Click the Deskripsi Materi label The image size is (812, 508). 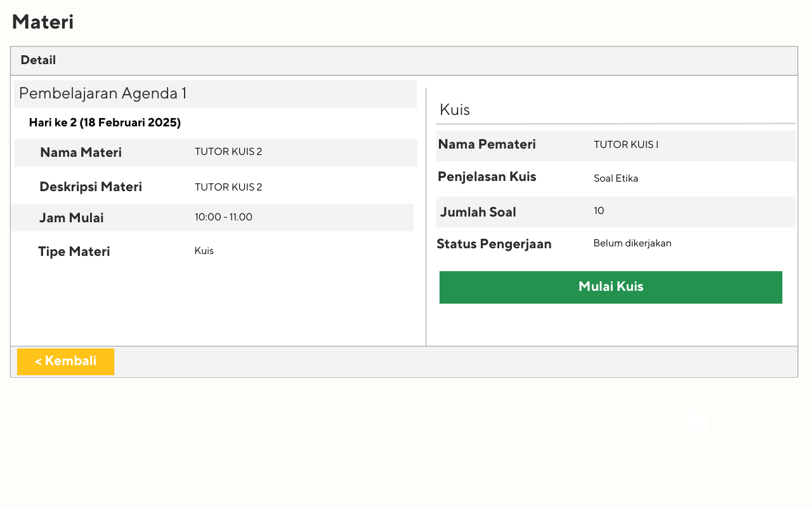point(91,187)
